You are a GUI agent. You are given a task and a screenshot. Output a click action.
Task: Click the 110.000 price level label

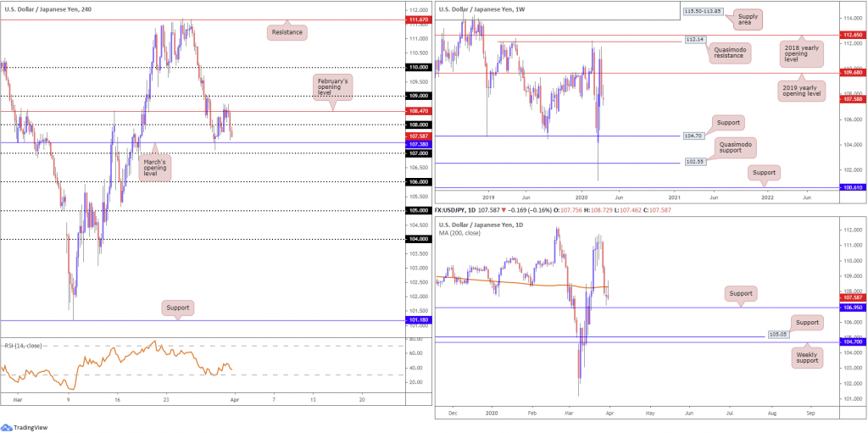(417, 67)
